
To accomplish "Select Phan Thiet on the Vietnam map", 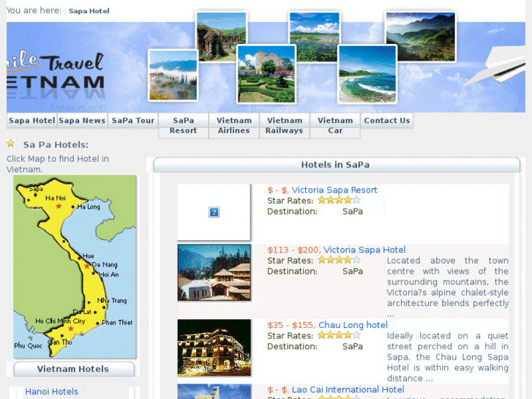I will pos(117,322).
